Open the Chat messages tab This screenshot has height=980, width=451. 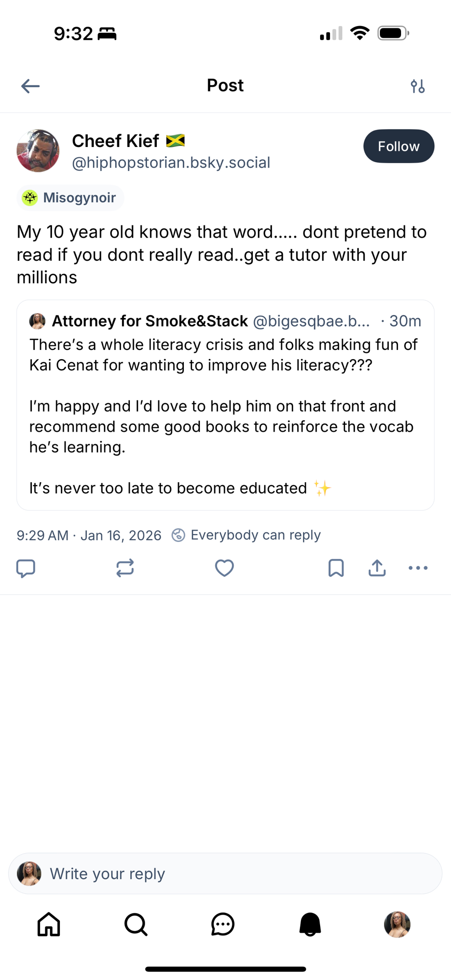click(223, 925)
